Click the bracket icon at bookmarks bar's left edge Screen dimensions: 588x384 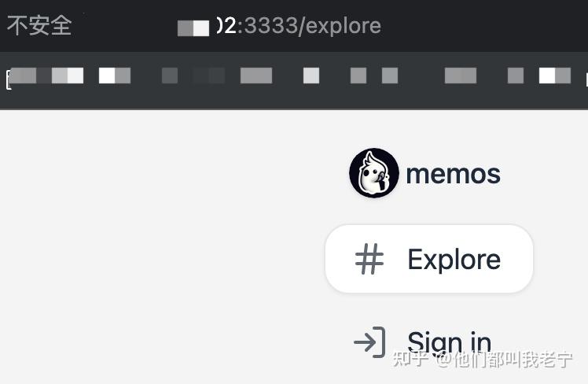pyautogui.click(x=8, y=79)
